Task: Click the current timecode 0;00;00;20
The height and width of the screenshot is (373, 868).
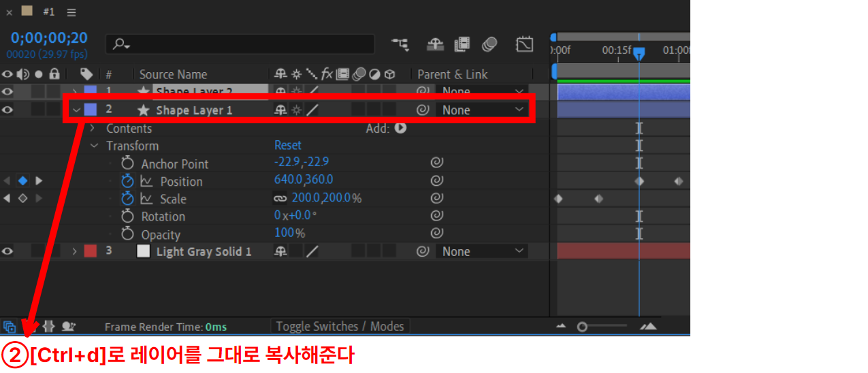Action: (49, 38)
